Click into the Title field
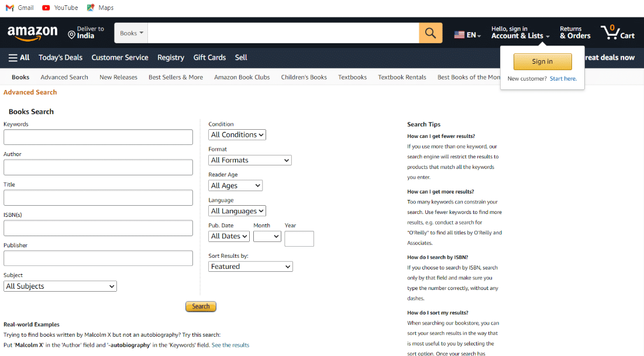Screen dimensions: 644x356 click(x=98, y=198)
